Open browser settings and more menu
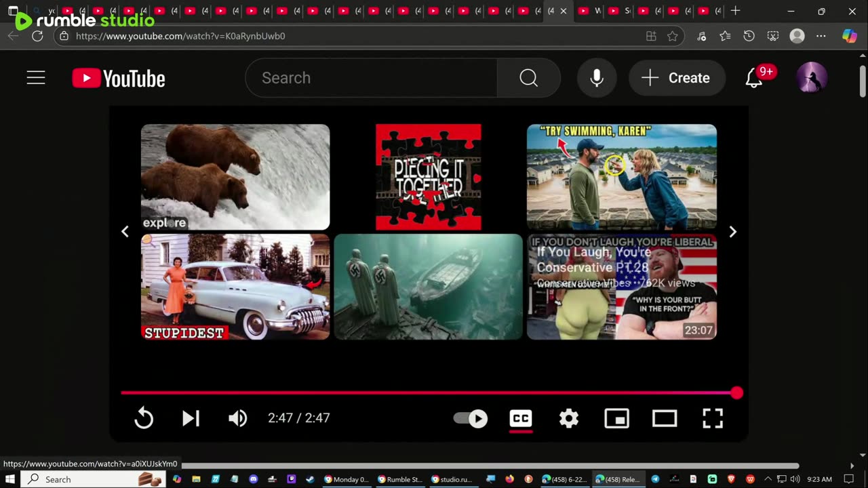Screen dimensions: 868x488 pos(821,36)
